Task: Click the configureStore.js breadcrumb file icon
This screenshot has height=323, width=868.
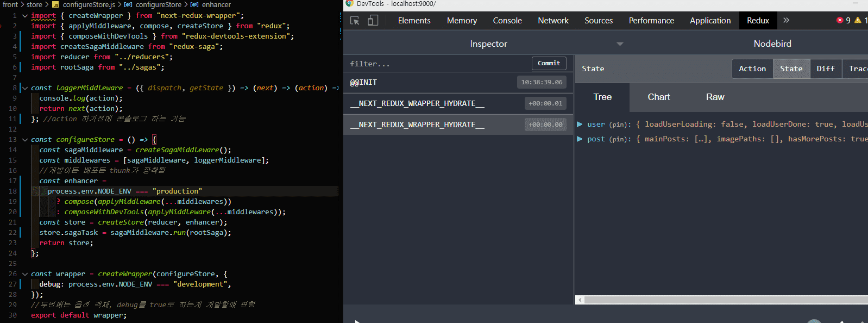Action: coord(55,4)
